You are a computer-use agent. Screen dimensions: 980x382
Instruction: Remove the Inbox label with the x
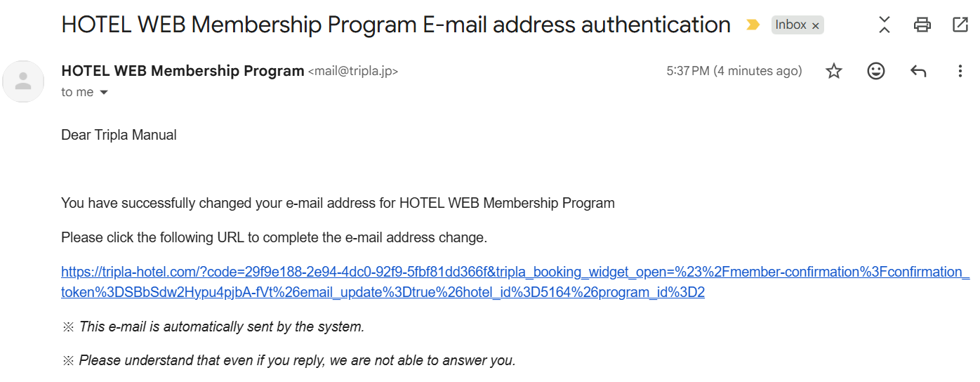point(815,26)
